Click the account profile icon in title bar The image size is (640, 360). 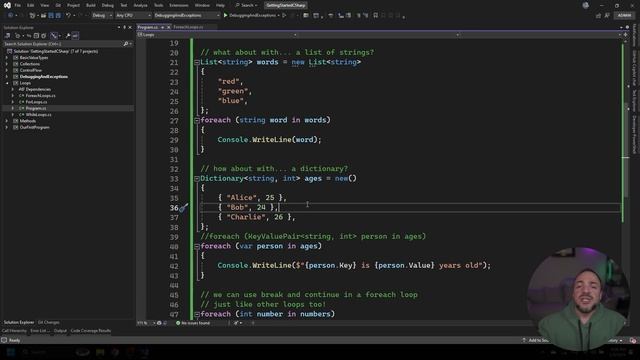point(586,5)
